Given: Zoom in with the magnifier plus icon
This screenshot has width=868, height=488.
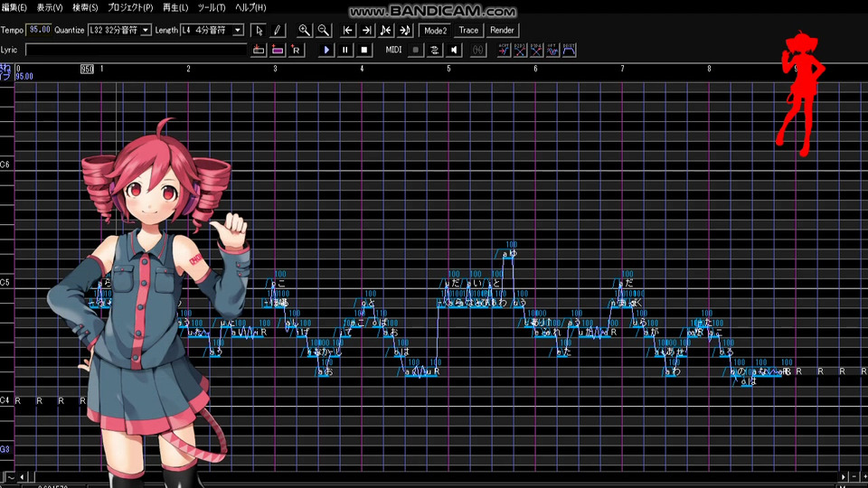Looking at the screenshot, I should [x=304, y=31].
